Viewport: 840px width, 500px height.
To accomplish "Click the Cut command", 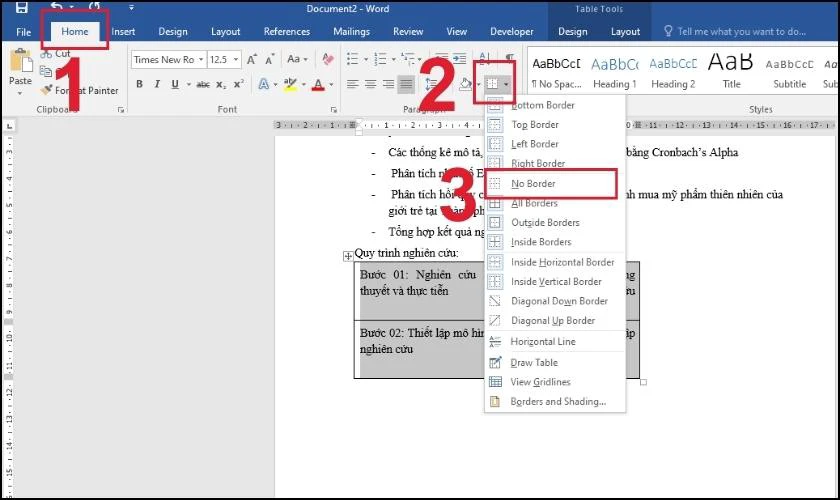I will click(56, 53).
